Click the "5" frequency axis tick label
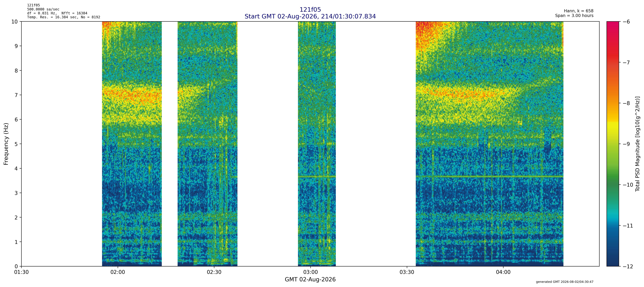 (x=16, y=144)
